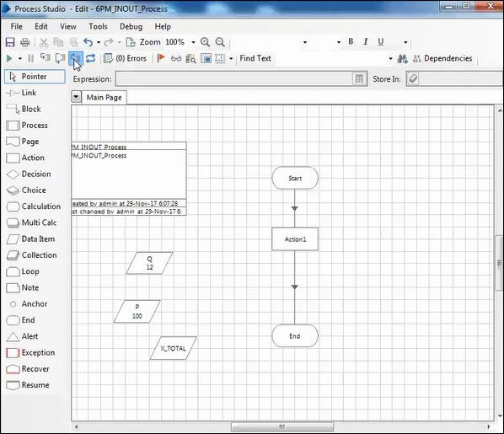Viewport: 504px width, 434px height.
Task: Open the File menu
Action: [16, 26]
